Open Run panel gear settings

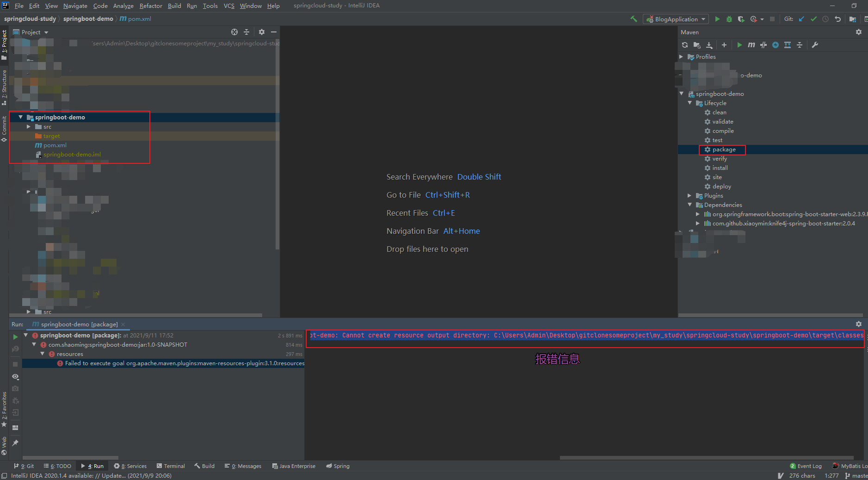[859, 324]
